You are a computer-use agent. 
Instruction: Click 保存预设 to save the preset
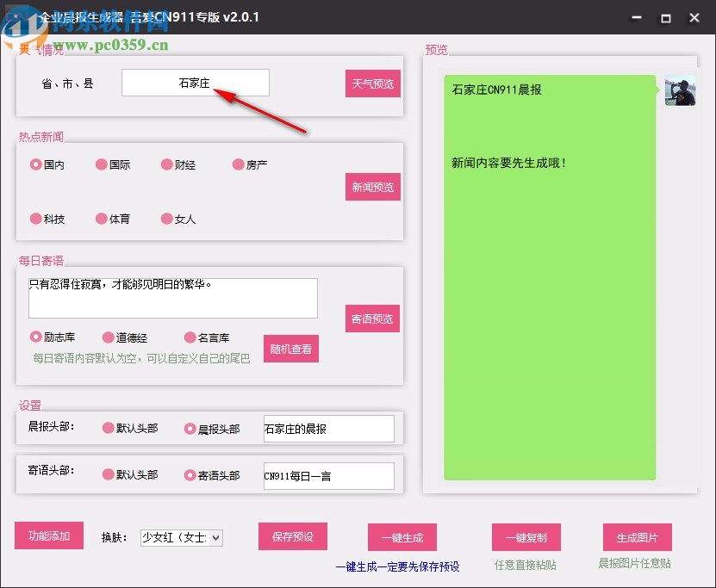(x=292, y=535)
